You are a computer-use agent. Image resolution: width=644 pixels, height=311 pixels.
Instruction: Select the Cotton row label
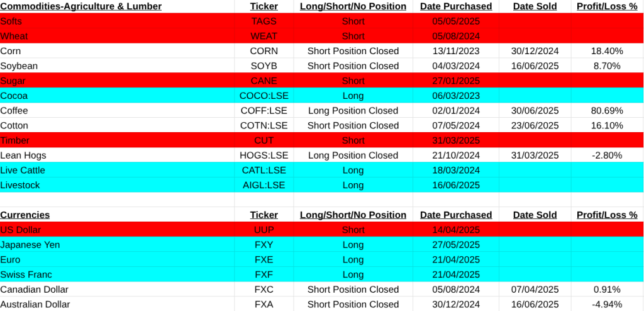tap(14, 125)
